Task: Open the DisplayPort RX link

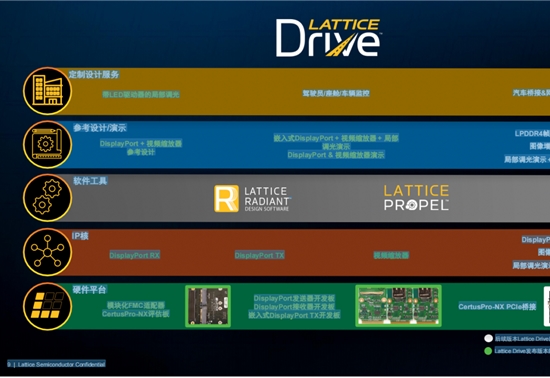Action: click(135, 255)
